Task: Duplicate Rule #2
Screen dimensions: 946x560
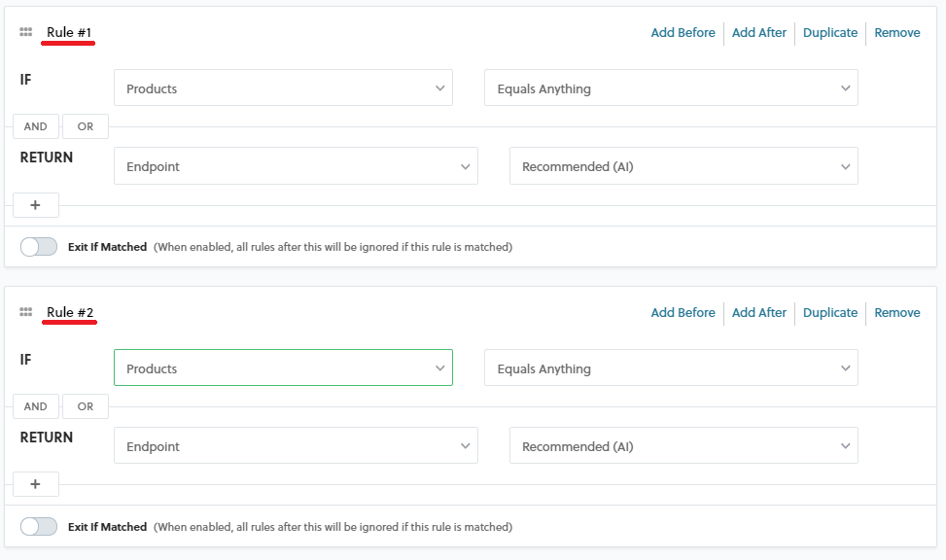Action: (829, 312)
